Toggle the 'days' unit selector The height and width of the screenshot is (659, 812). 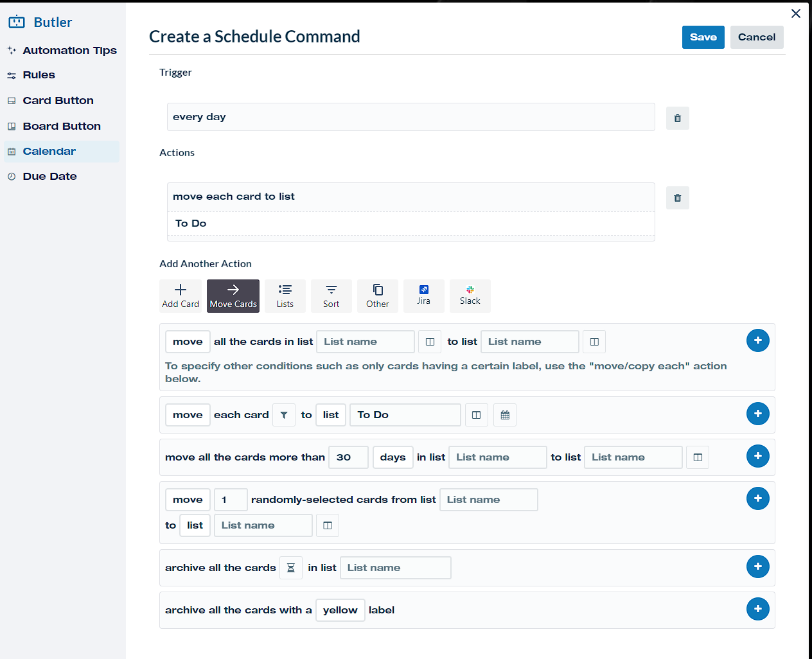[393, 457]
